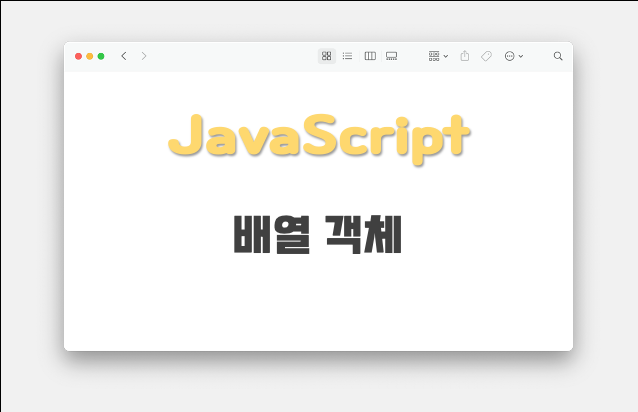Go forward with the right chevron arrow
Image resolution: width=638 pixels, height=412 pixels.
tap(144, 56)
